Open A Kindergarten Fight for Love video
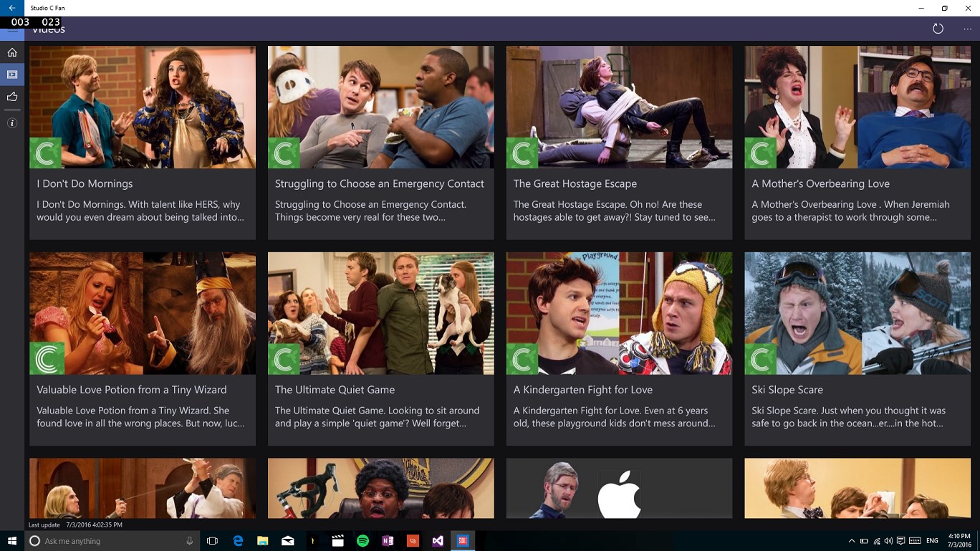 pos(619,349)
